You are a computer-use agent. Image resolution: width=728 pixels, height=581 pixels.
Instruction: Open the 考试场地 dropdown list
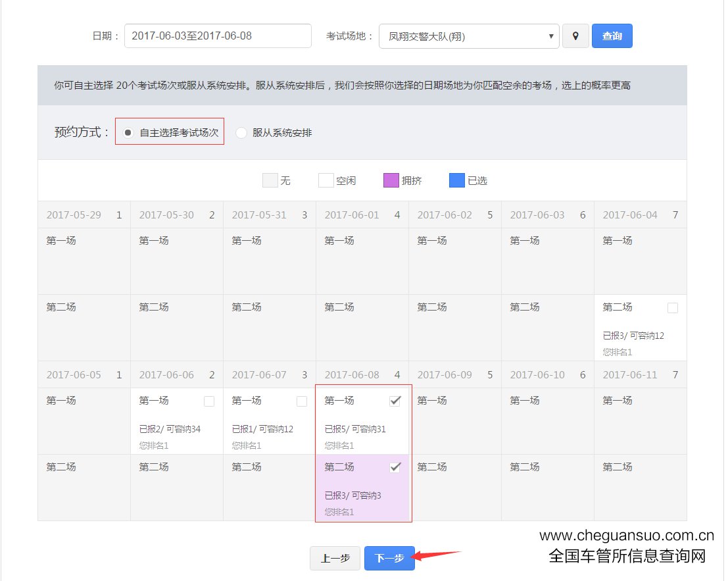point(469,36)
